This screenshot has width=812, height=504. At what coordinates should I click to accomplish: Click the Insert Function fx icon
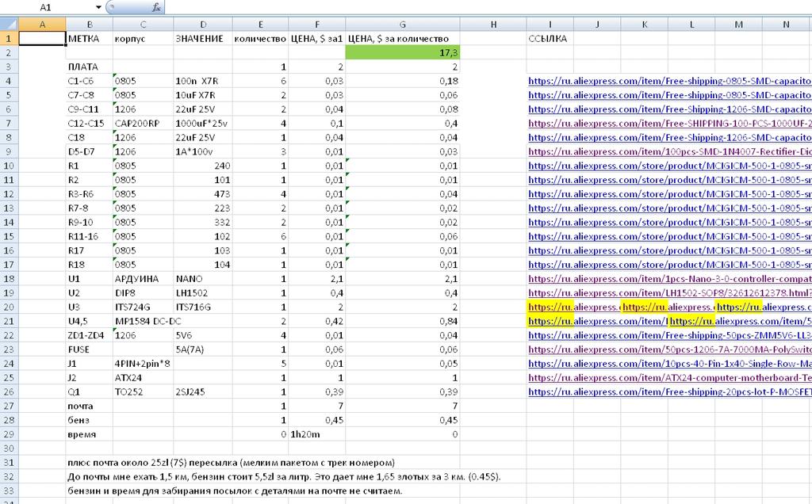click(x=157, y=7)
